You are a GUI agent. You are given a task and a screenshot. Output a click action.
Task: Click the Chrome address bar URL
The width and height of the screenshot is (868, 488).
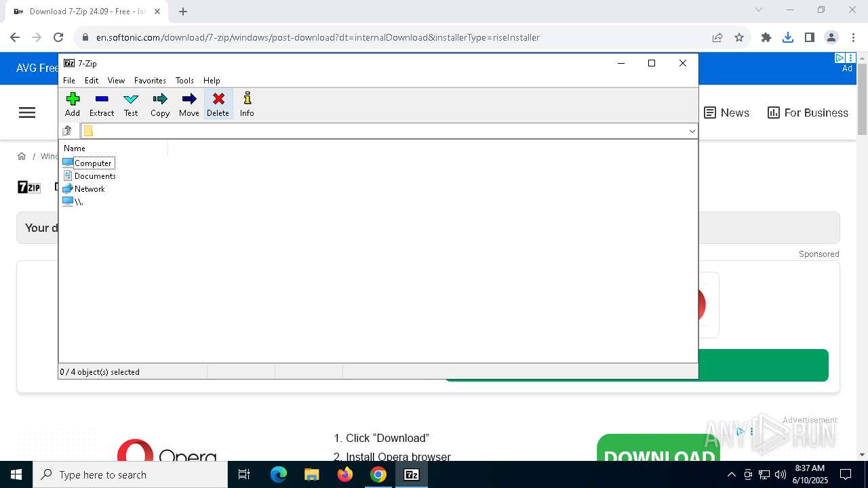[318, 37]
